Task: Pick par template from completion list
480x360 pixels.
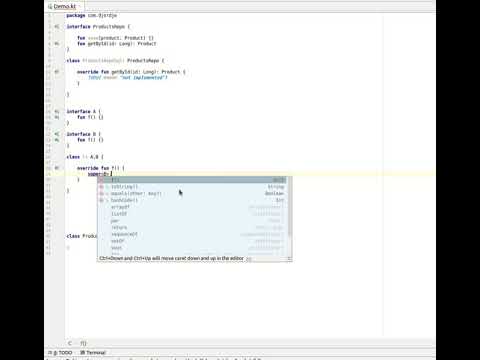Action: (x=192, y=221)
